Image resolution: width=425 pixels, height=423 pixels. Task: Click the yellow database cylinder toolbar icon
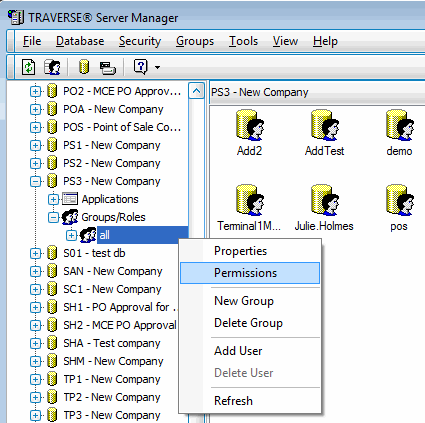click(84, 67)
